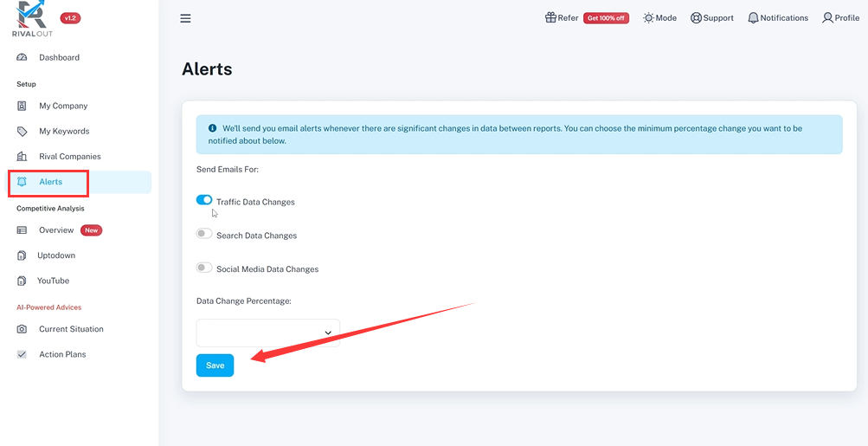Click the RivalOut logo
Viewport: 868px width, 446px height.
[x=33, y=19]
